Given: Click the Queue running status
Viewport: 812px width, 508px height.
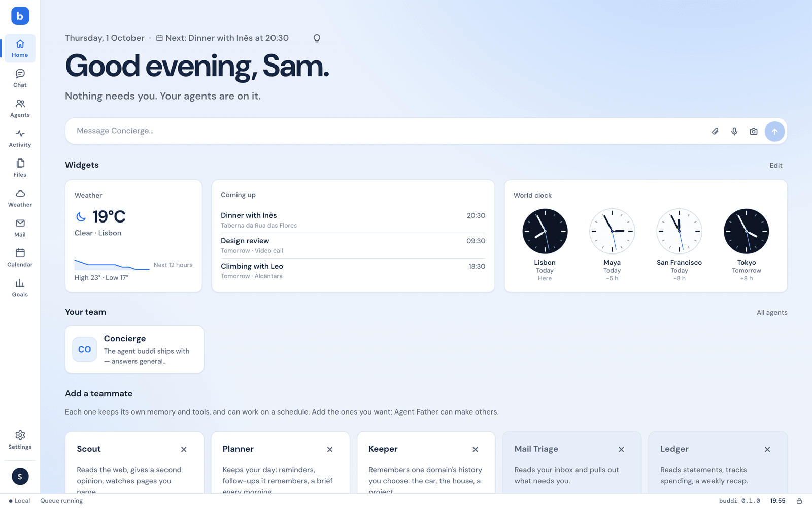Looking at the screenshot, I should tap(61, 501).
